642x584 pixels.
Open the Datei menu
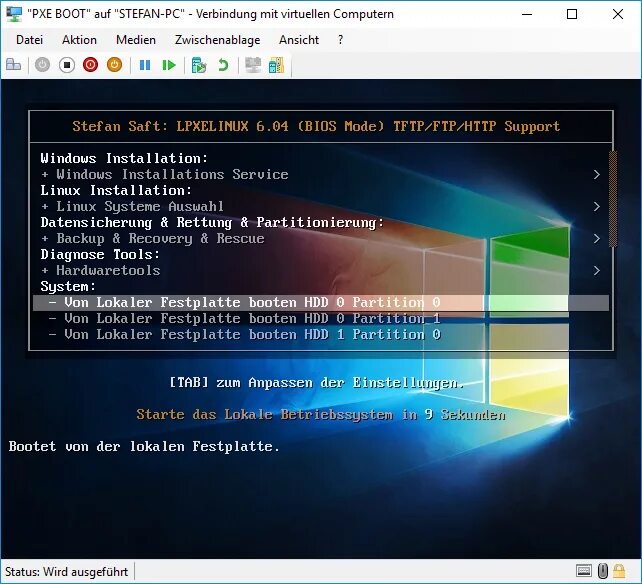tap(29, 40)
